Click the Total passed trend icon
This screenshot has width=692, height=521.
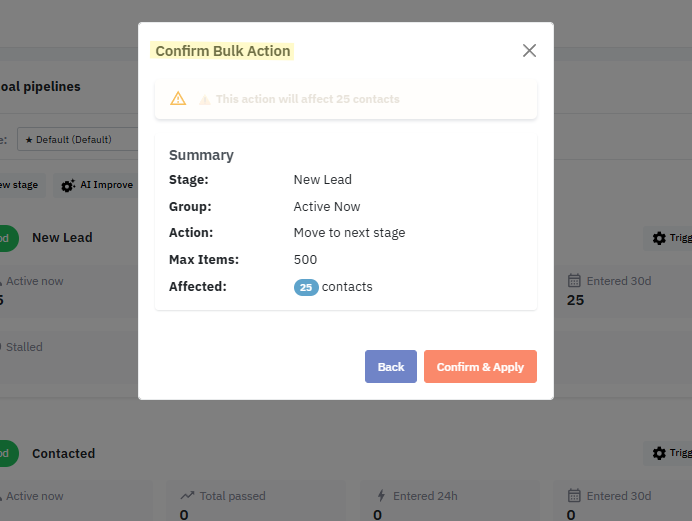(x=187, y=495)
